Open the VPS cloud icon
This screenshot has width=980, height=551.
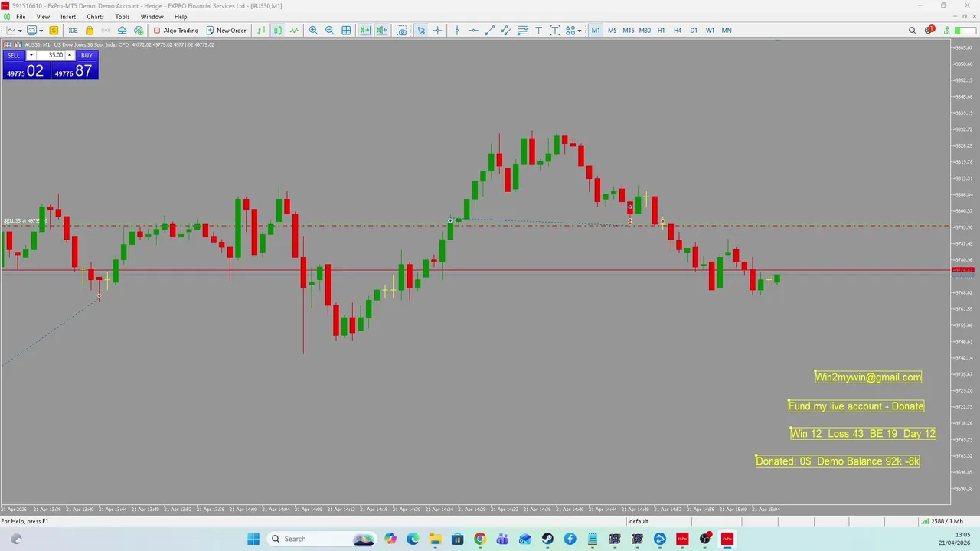coord(122,31)
